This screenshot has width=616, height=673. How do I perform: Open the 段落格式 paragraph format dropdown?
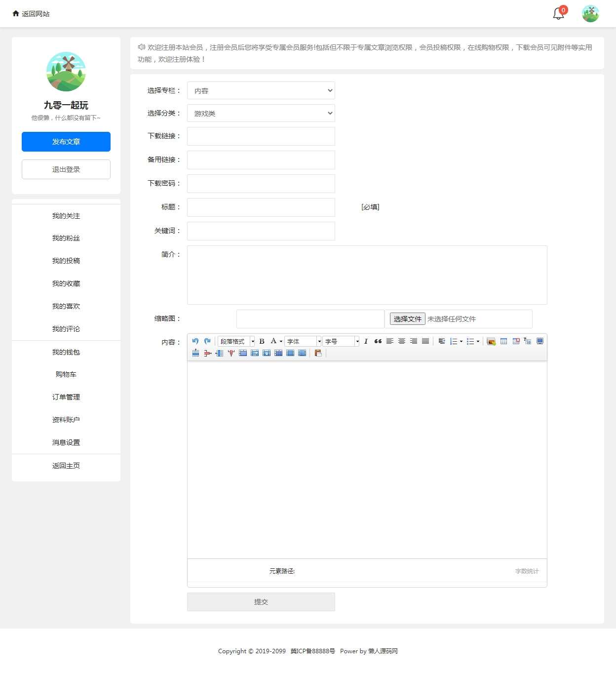click(236, 341)
